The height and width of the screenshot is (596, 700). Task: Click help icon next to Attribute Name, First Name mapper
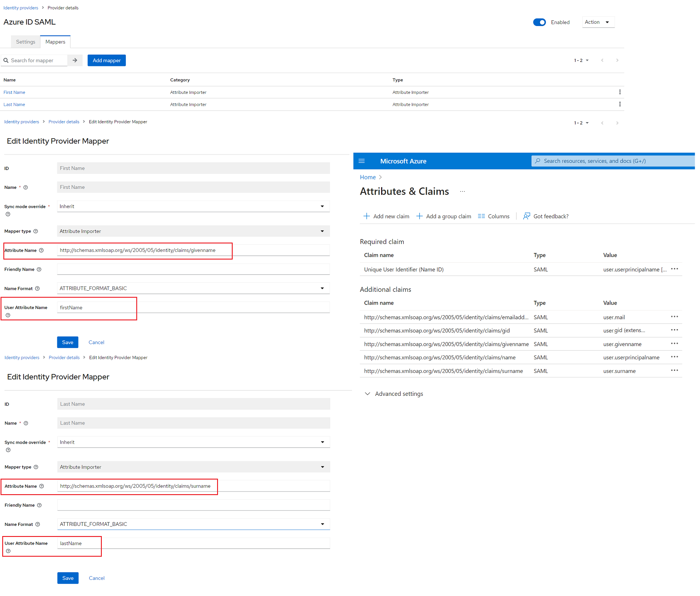pyautogui.click(x=41, y=250)
